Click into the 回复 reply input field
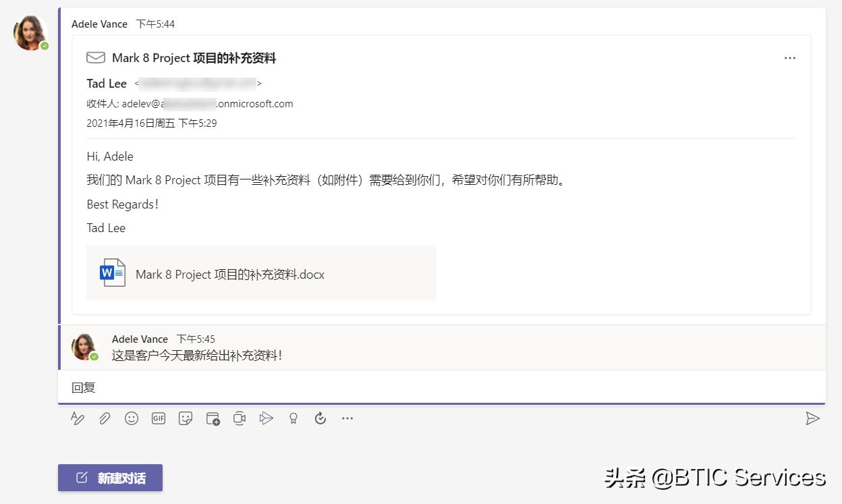Screen dimensions: 842x504 coord(270,387)
